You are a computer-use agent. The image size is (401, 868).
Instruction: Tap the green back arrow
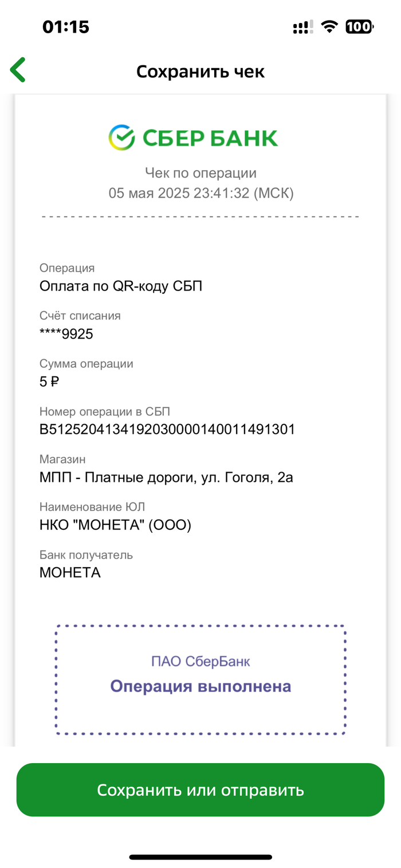pyautogui.click(x=18, y=70)
